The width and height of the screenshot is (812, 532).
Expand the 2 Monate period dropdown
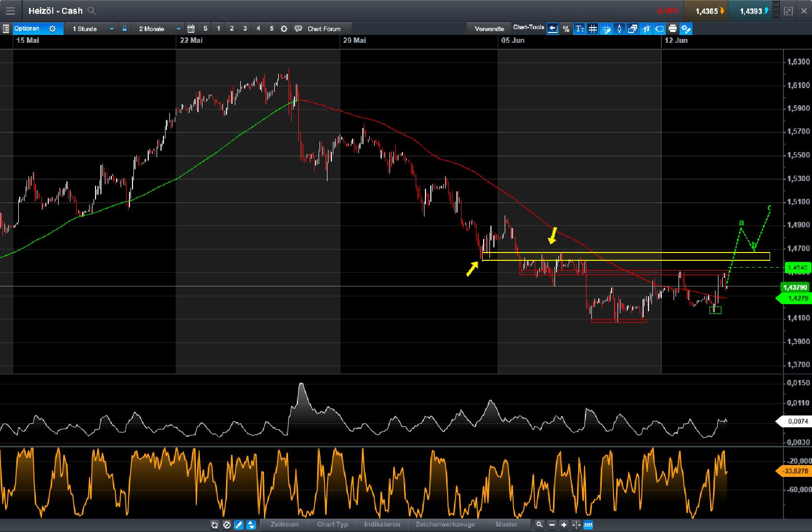[x=178, y=29]
